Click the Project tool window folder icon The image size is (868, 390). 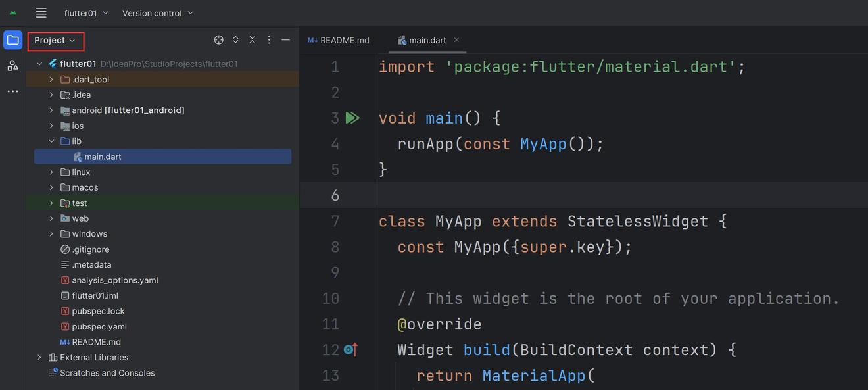(12, 40)
